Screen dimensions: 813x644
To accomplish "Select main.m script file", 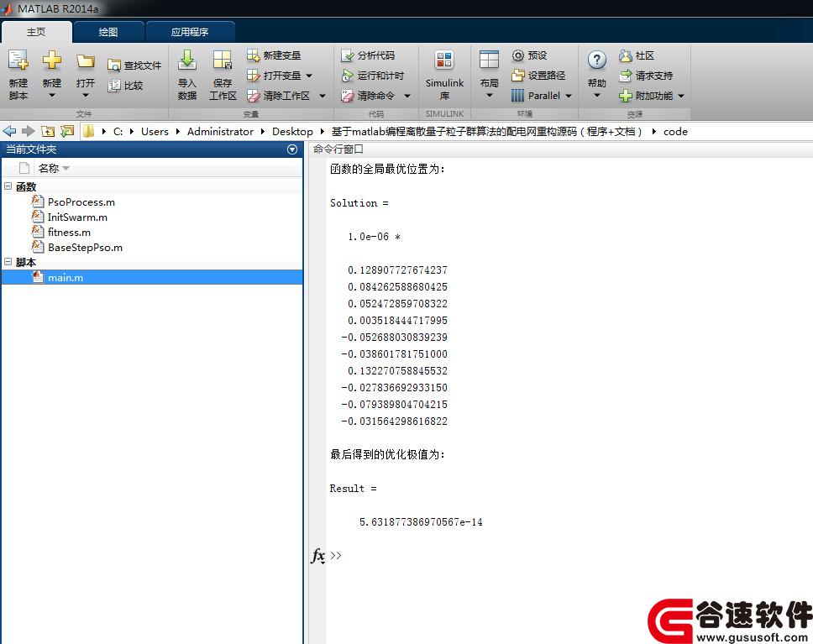I will tap(153, 277).
